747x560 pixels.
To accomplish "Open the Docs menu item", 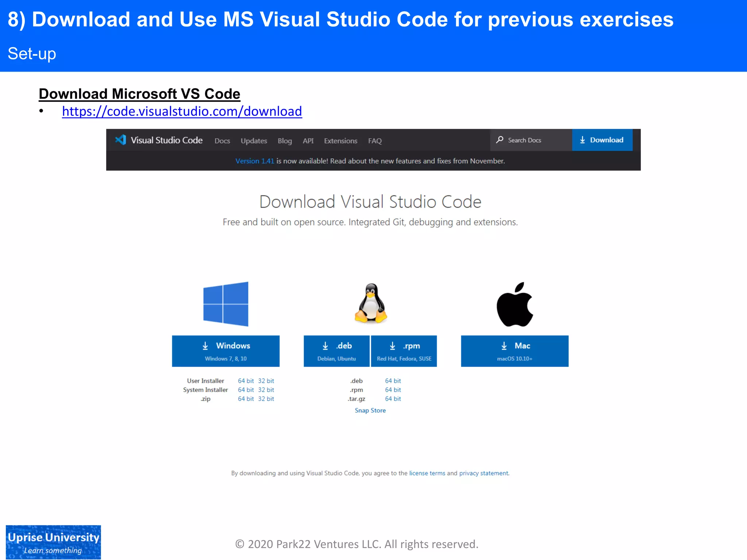I will [x=222, y=141].
